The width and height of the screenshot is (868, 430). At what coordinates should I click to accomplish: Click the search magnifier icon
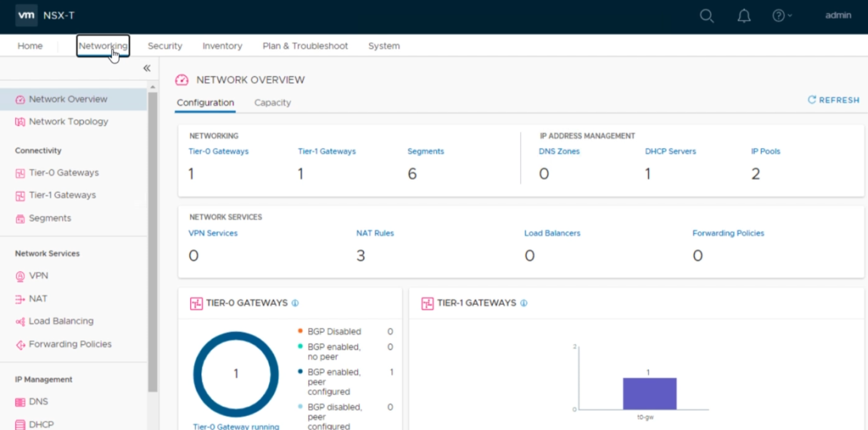point(706,16)
